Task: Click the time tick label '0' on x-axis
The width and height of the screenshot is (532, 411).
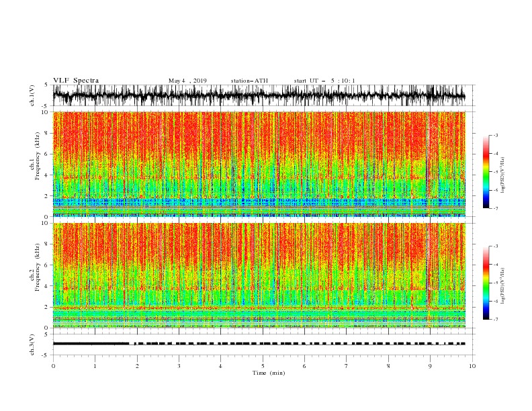Action: point(53,366)
